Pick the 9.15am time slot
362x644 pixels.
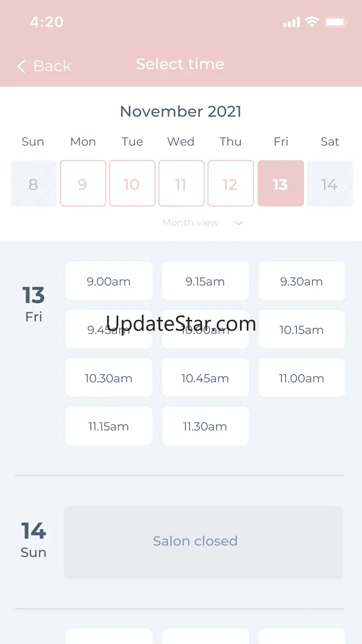205,281
